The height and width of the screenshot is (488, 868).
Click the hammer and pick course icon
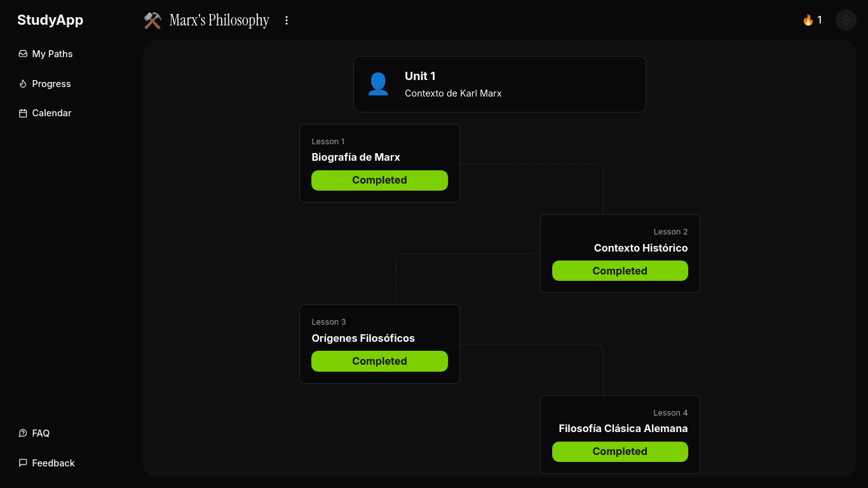point(153,20)
